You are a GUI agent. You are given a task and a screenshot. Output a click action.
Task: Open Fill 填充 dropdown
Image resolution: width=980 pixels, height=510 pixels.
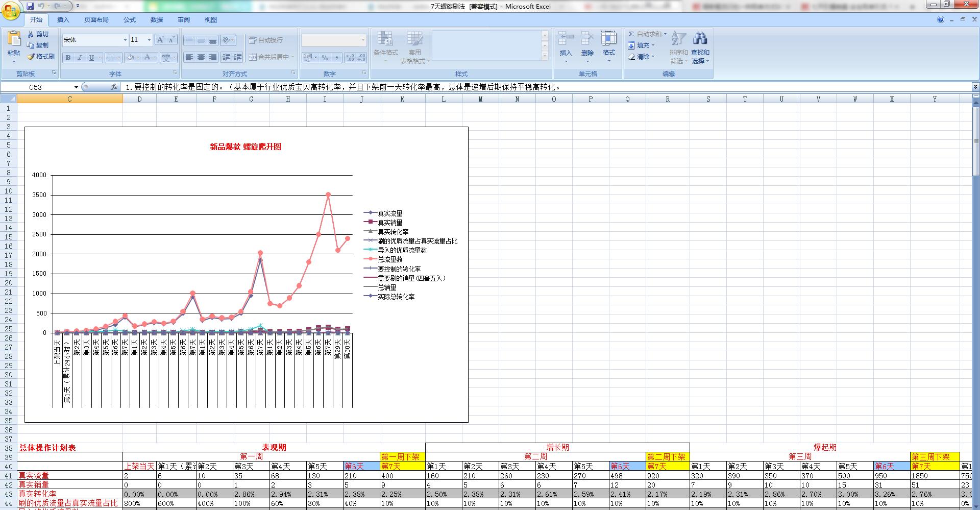click(642, 45)
